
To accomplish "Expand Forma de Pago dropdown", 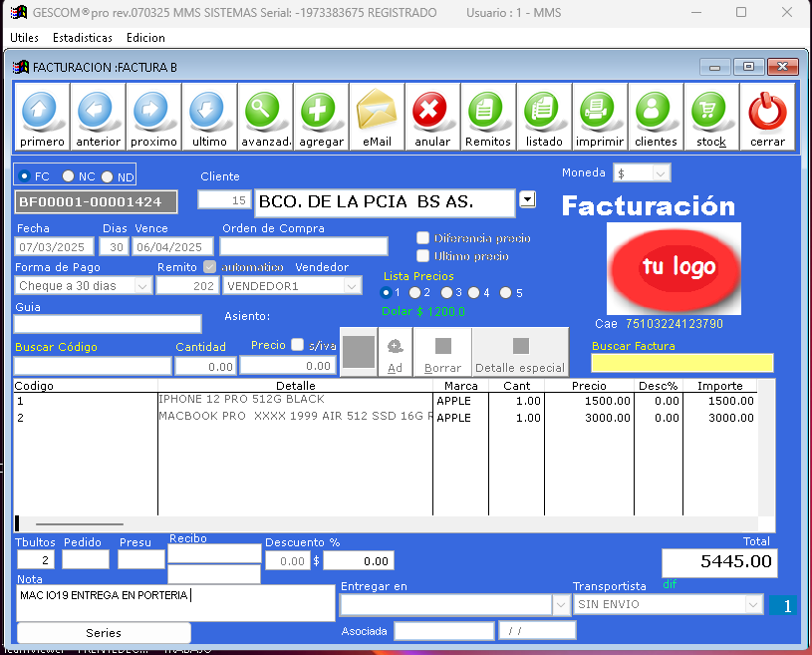I will point(142,286).
